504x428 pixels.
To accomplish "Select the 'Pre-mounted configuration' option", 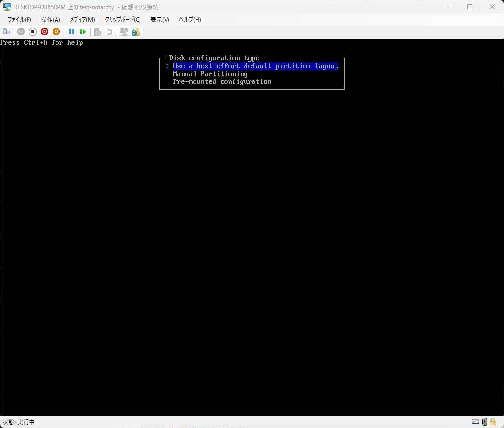I will point(222,82).
